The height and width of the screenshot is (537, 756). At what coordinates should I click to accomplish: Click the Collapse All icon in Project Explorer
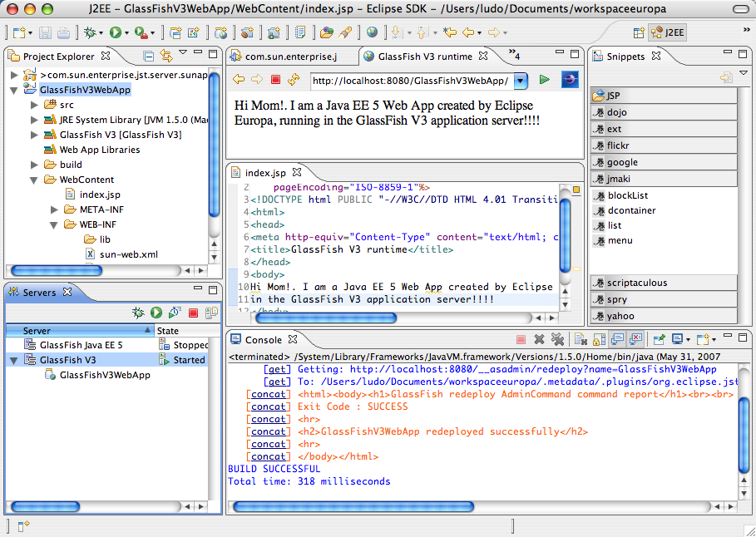point(149,56)
